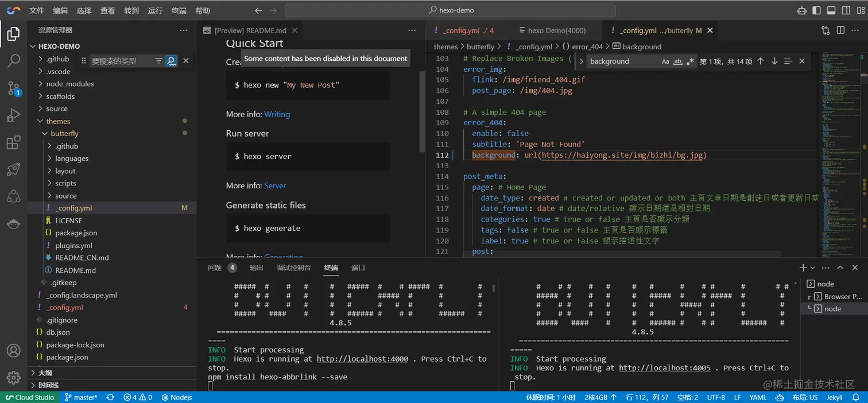The width and height of the screenshot is (868, 403).
Task: Split the editor right
Action: [x=840, y=30]
